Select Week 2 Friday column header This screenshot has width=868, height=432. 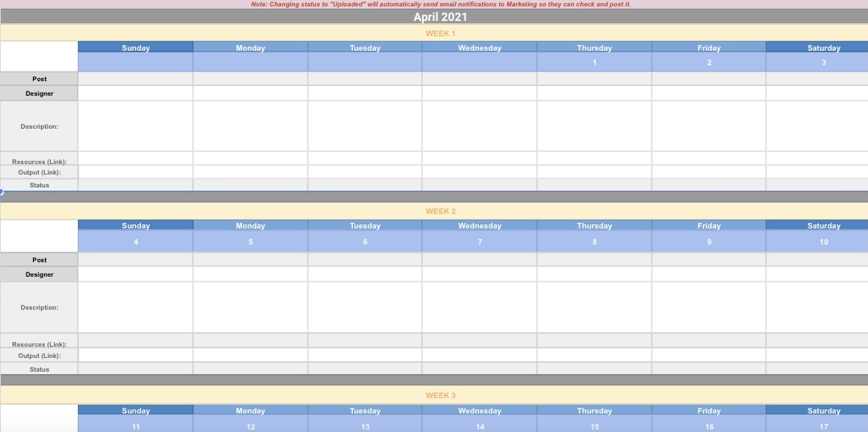click(709, 225)
